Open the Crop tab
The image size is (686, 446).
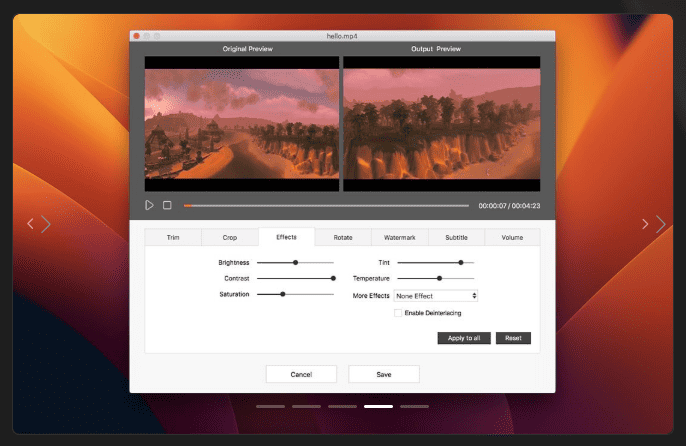point(230,237)
